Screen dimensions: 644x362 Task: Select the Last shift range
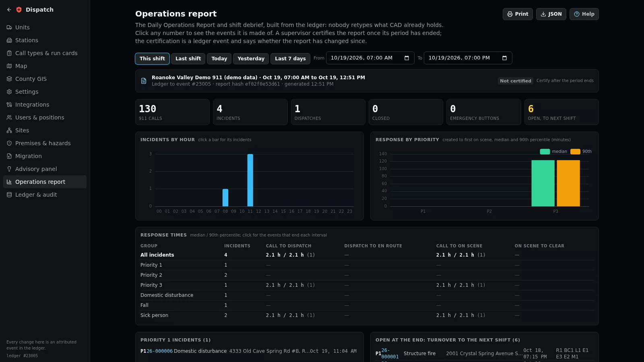pyautogui.click(x=188, y=59)
